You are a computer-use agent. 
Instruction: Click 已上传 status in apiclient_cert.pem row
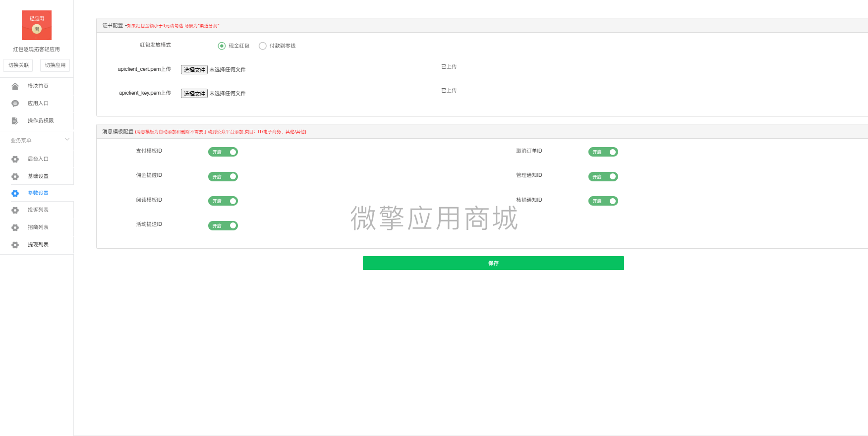click(x=449, y=67)
